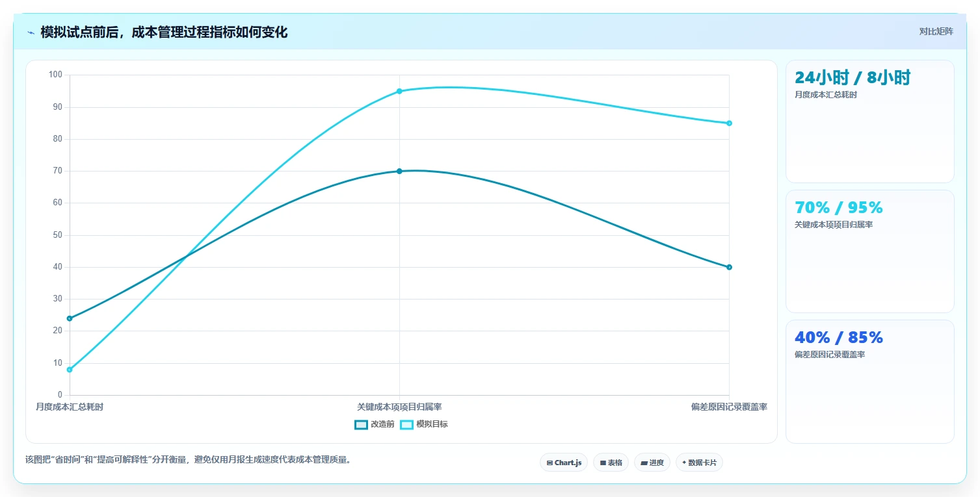Select the 数据卡片 tag chip
This screenshot has height=497, width=980.
699,463
